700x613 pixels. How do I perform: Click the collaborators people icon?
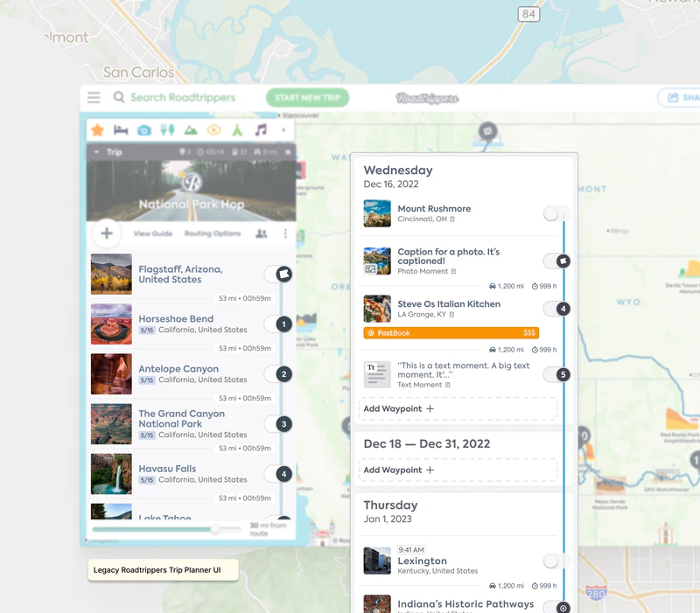point(261,233)
